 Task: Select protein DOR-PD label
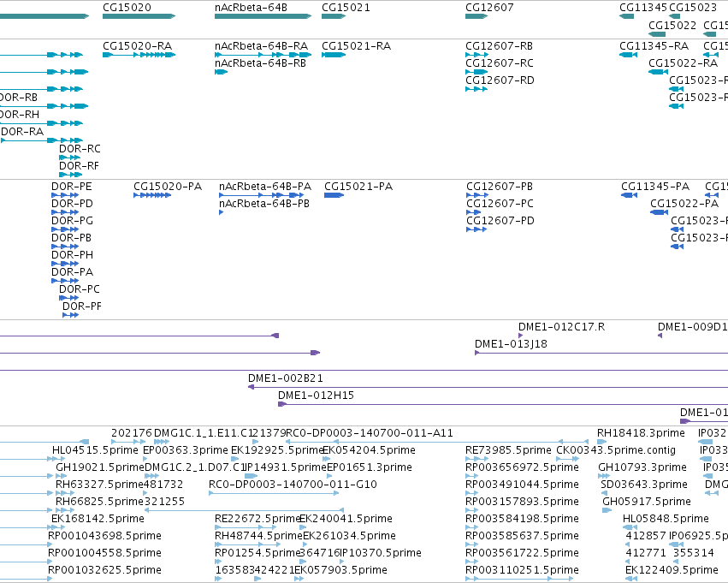pos(72,204)
